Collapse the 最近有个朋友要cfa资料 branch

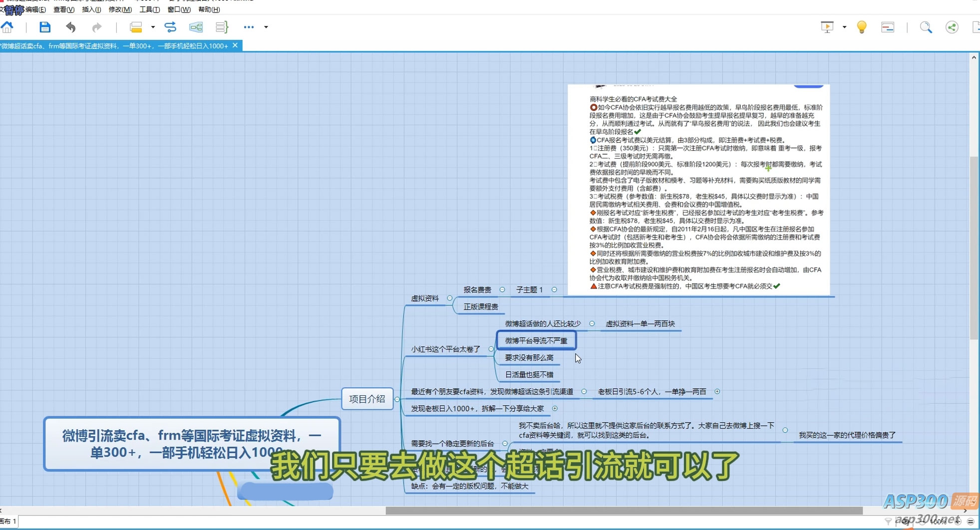click(584, 391)
